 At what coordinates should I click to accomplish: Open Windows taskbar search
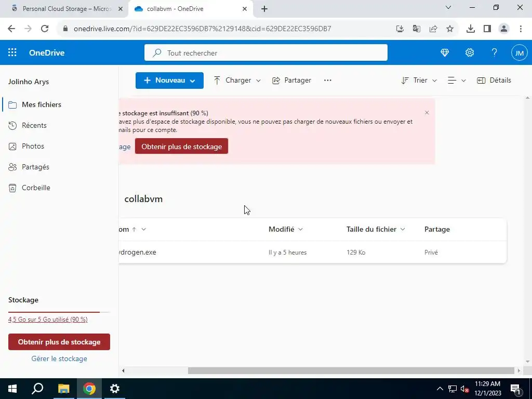tap(37, 389)
